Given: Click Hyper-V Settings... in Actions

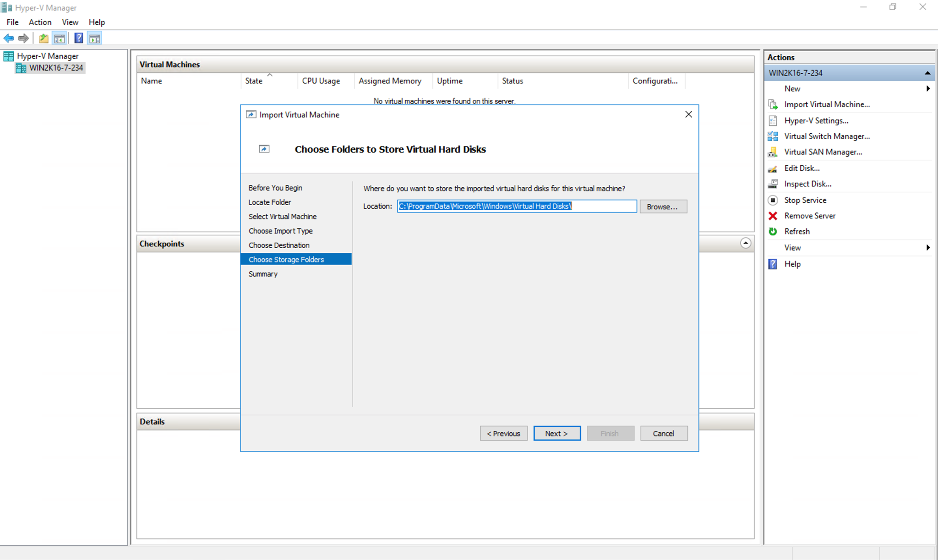Looking at the screenshot, I should coord(816,120).
